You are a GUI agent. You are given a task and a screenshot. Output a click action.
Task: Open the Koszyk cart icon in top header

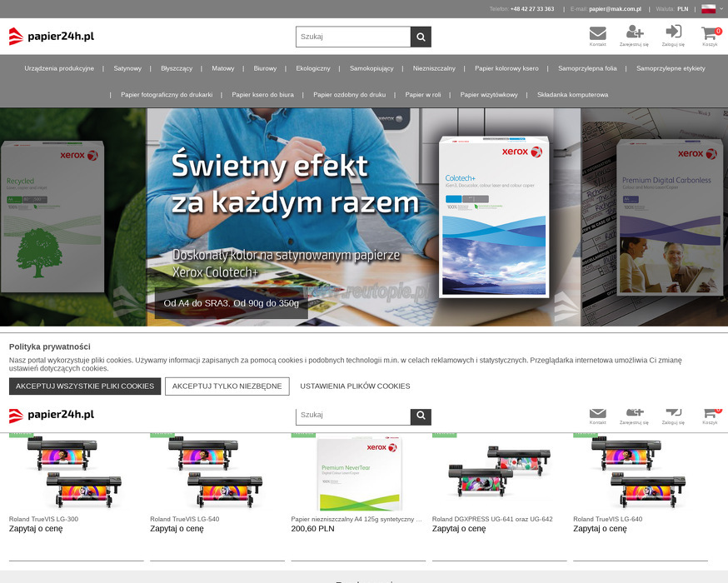(710, 36)
